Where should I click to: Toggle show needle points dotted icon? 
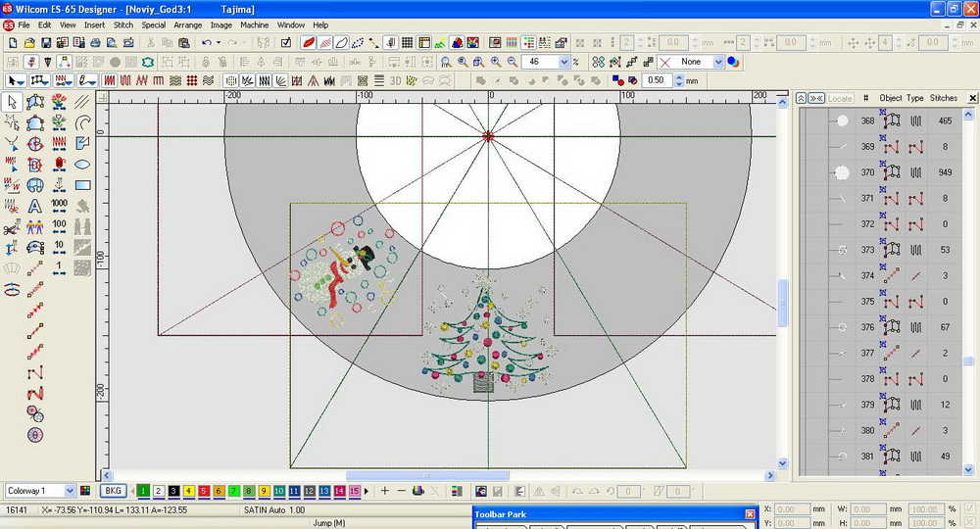[358, 43]
